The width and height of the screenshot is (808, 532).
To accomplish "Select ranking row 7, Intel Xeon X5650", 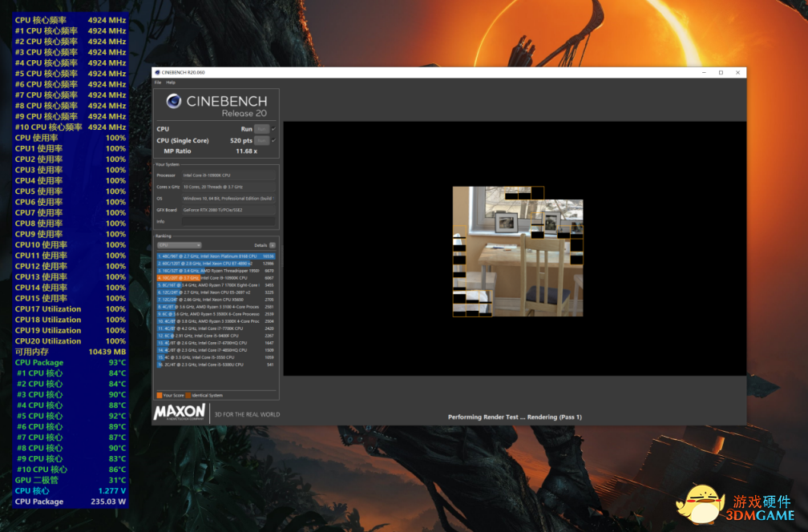I will 216,299.
